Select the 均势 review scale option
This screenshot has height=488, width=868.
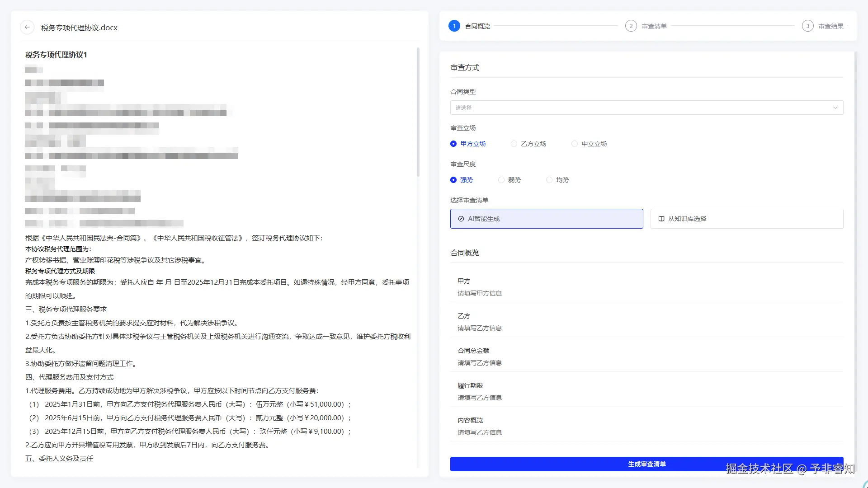[x=549, y=180]
